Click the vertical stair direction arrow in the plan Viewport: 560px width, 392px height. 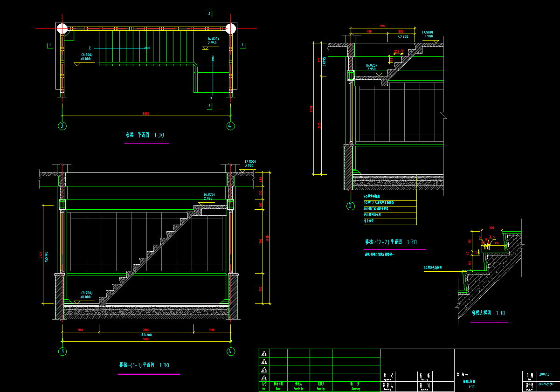click(x=212, y=76)
